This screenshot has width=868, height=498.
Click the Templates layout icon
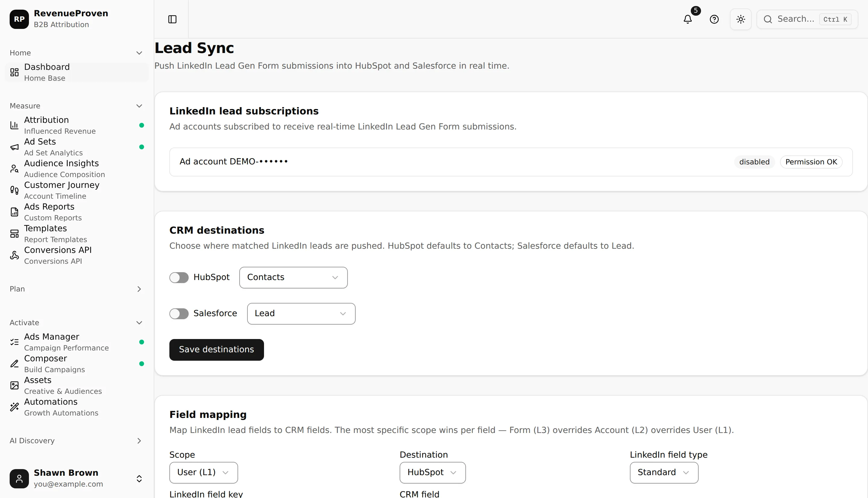(14, 234)
